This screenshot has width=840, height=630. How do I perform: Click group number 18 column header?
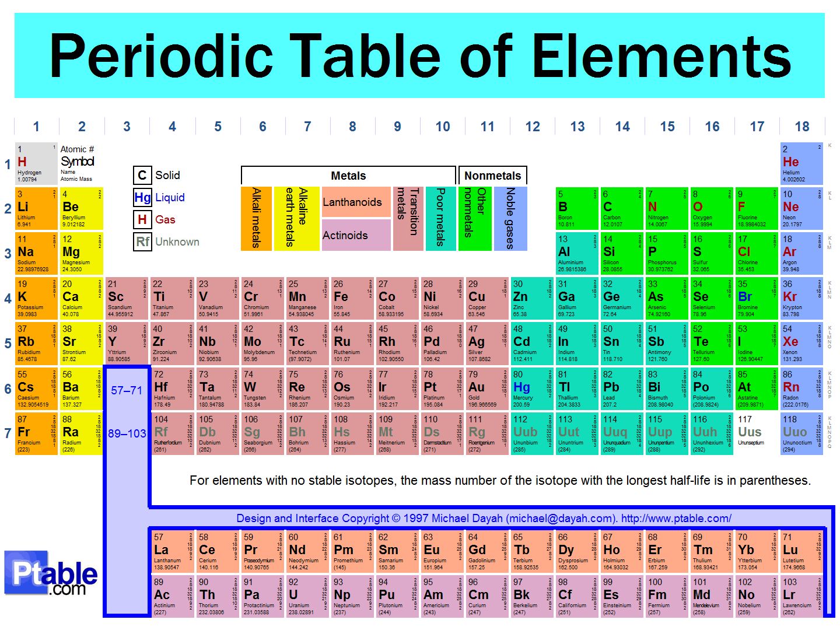click(x=802, y=126)
